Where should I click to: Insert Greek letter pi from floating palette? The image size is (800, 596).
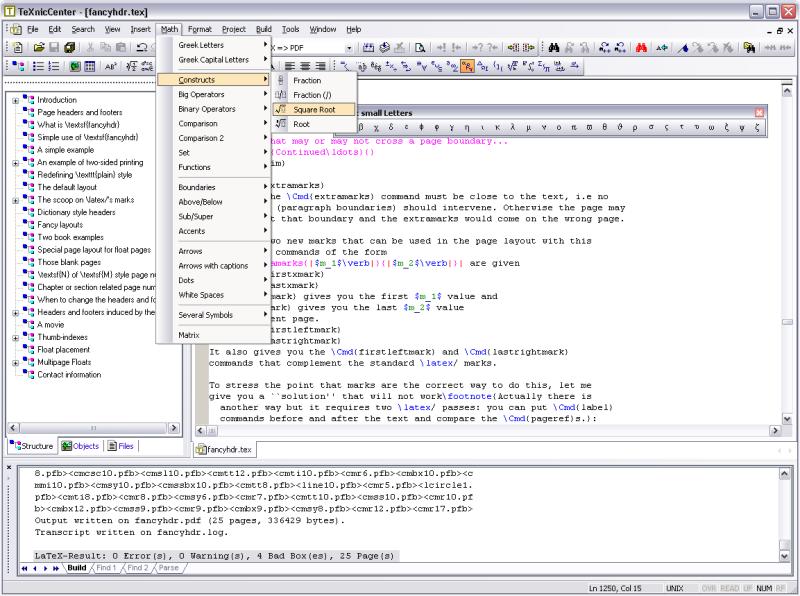point(573,128)
